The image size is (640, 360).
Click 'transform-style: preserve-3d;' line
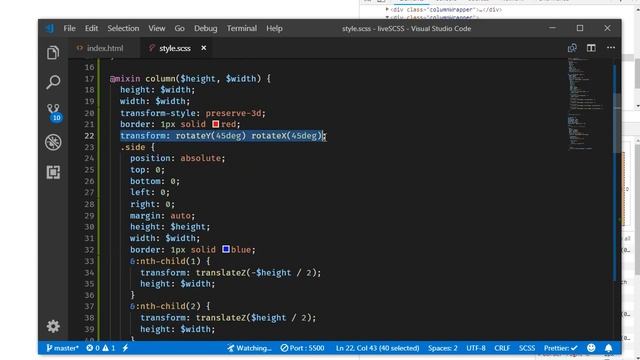(x=193, y=113)
